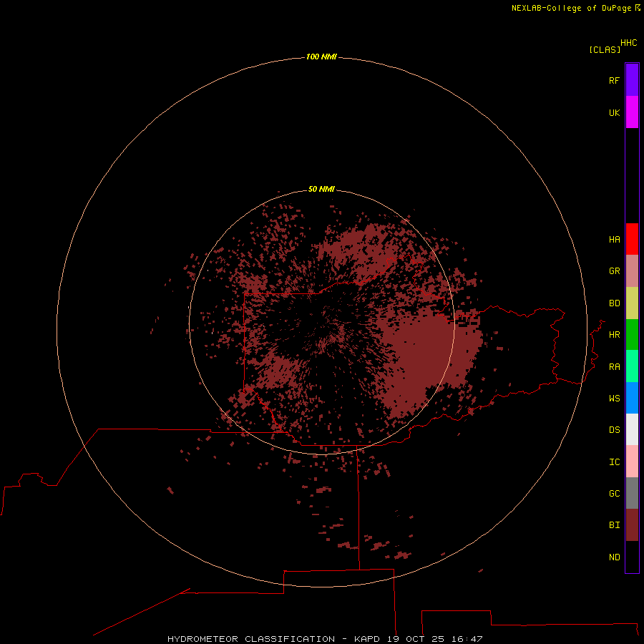Viewport: 644px width, 644px height.
Task: Click the 16:47 timestamp
Action: (x=467, y=639)
